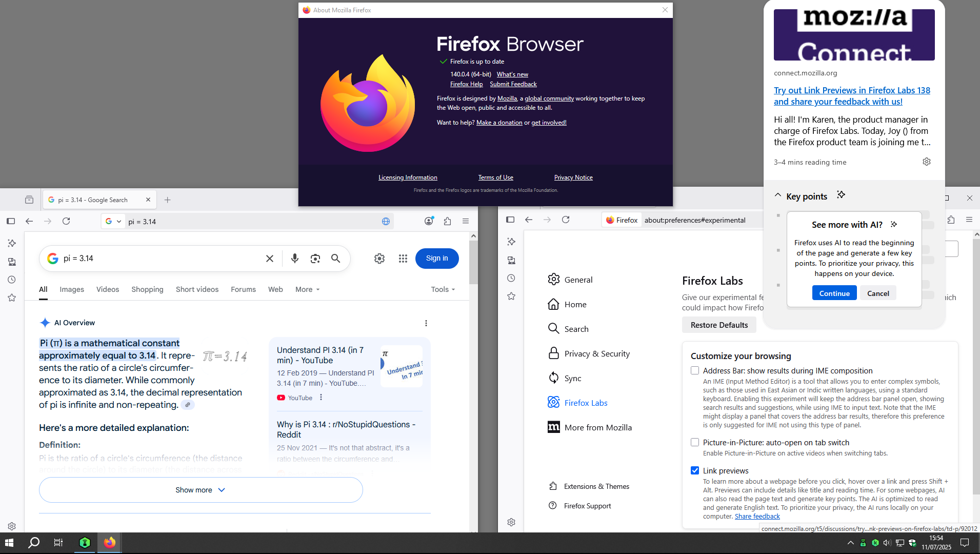Expand the More search filter dropdown
This screenshot has width=980, height=554.
(308, 289)
